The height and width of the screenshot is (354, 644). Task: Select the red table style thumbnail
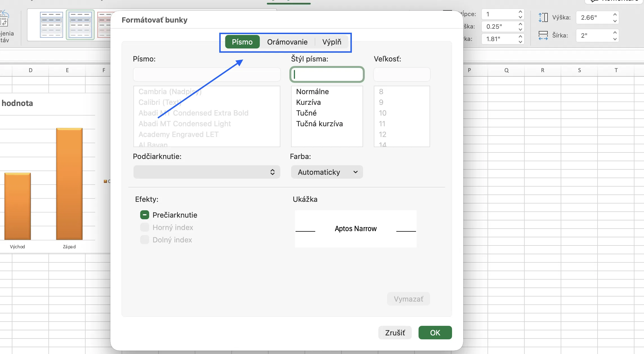pyautogui.click(x=104, y=25)
